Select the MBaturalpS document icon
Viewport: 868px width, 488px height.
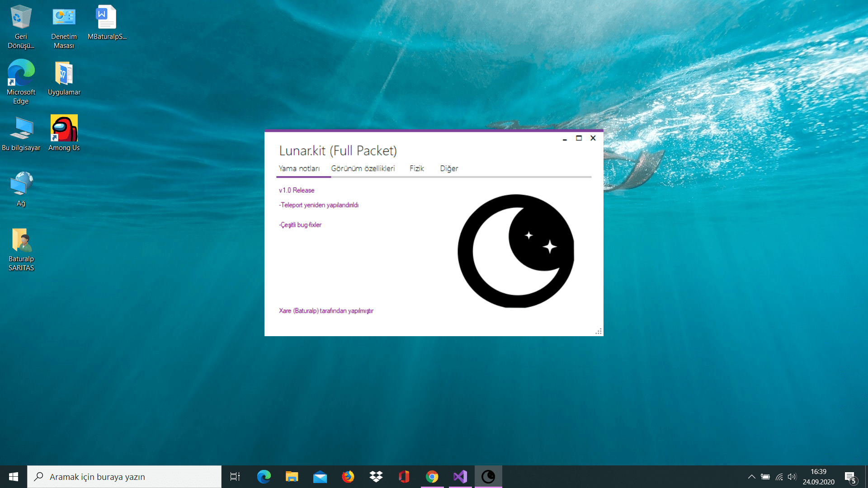click(x=107, y=23)
